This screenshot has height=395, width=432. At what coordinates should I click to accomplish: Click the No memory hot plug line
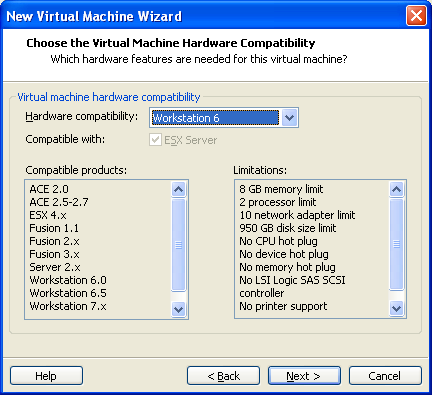pyautogui.click(x=287, y=267)
